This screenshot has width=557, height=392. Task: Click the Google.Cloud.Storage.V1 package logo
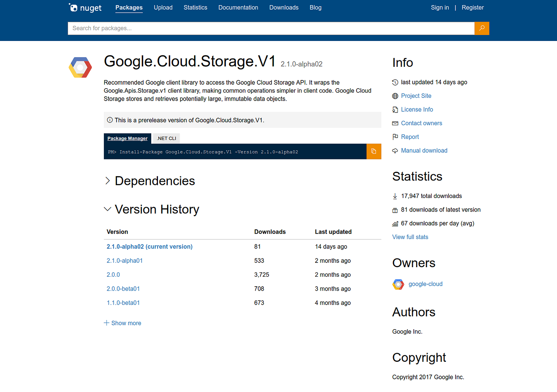point(80,67)
